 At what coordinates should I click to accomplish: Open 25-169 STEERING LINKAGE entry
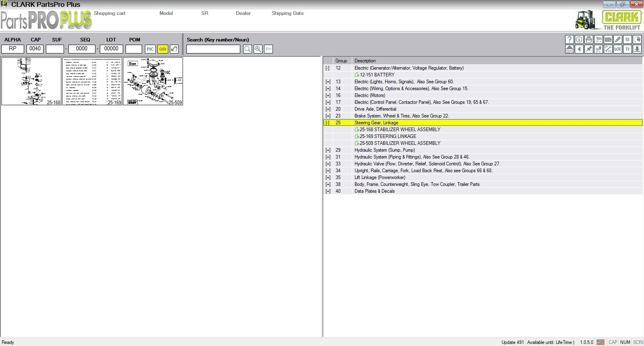coord(386,136)
